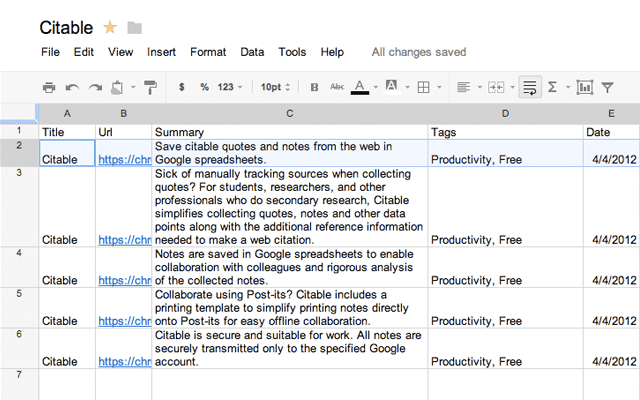
Task: Star the Citable spreadsheet
Action: point(110,27)
